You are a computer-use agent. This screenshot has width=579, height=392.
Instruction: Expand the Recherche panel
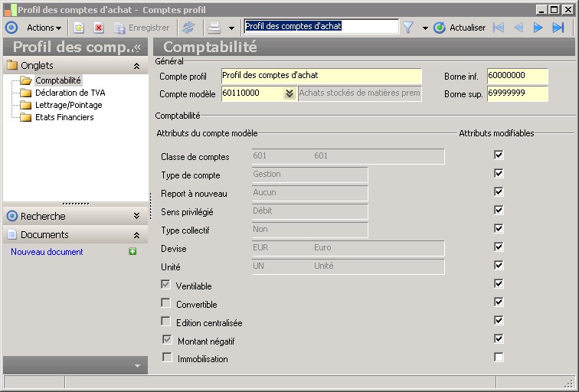(x=136, y=217)
